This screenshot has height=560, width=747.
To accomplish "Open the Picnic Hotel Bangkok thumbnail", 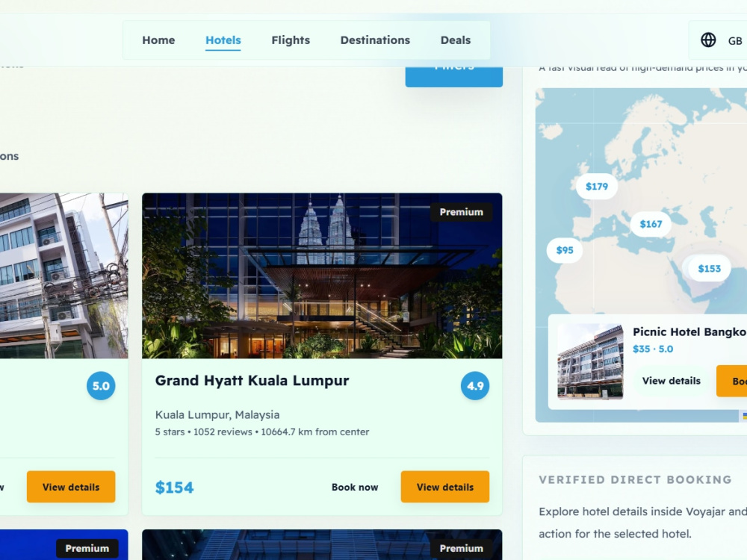I will tap(590, 361).
